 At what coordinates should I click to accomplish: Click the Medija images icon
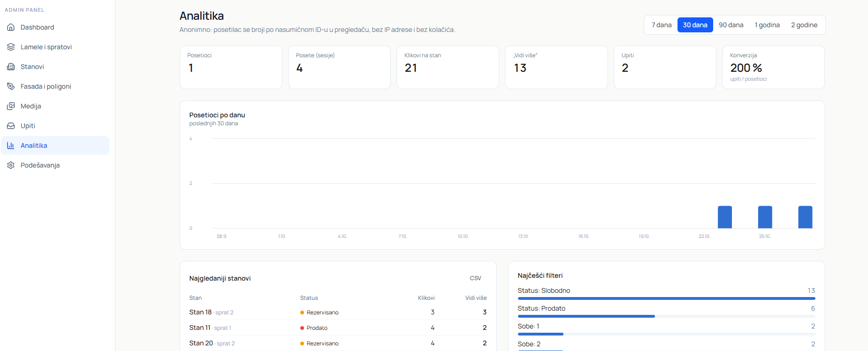click(x=11, y=106)
